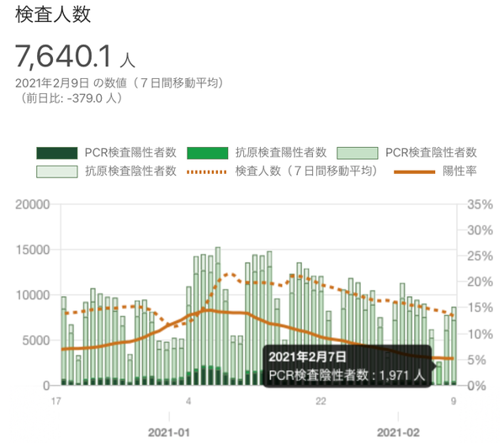Click the 2021-02 month label
504x443 pixels.
coord(398,432)
